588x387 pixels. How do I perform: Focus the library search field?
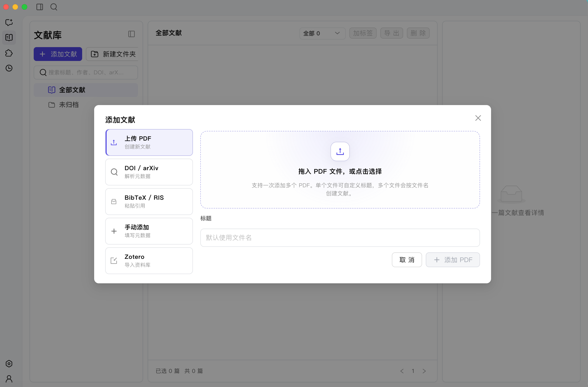[x=86, y=73]
